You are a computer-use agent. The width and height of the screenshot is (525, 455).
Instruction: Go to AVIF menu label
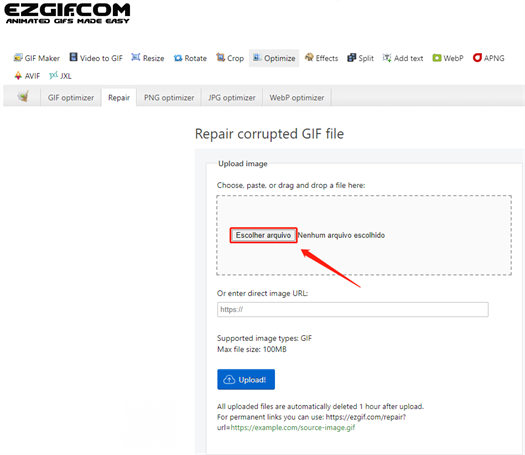(x=32, y=76)
